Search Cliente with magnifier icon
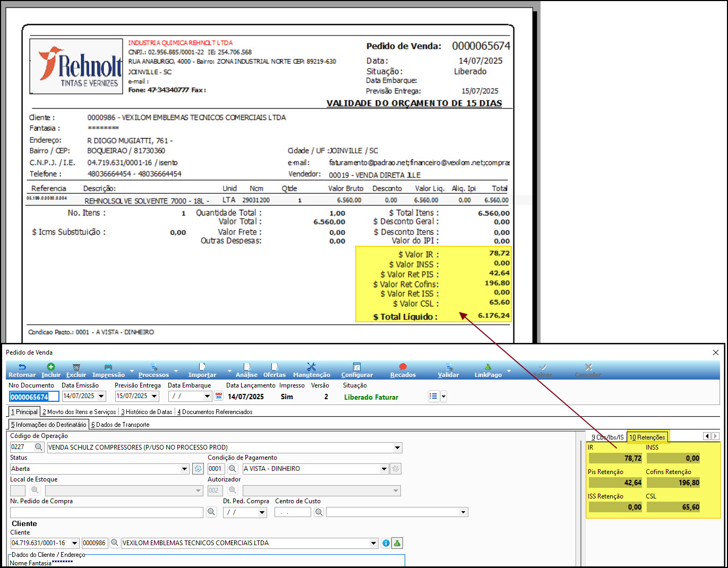Screen dimensions: 728x568 [x=114, y=543]
